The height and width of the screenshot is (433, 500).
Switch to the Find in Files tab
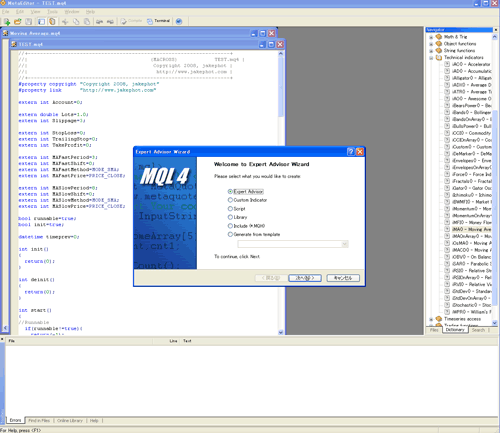click(x=39, y=420)
